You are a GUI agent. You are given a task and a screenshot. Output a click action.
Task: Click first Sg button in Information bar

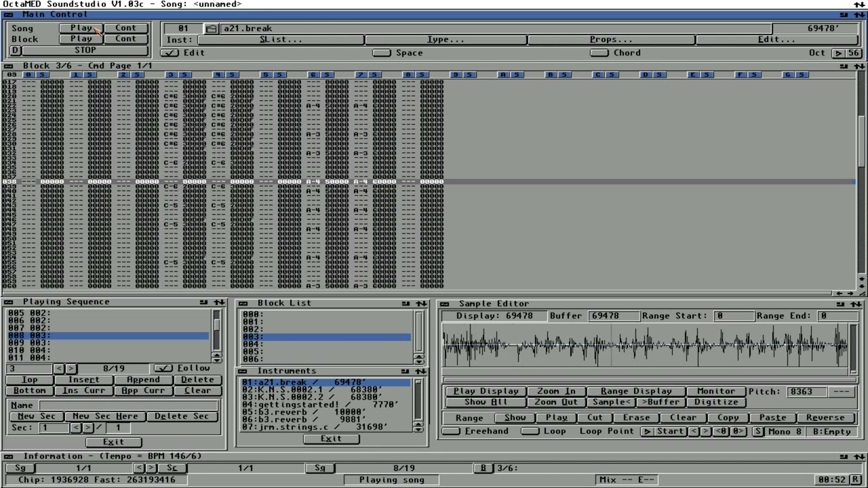tap(20, 468)
